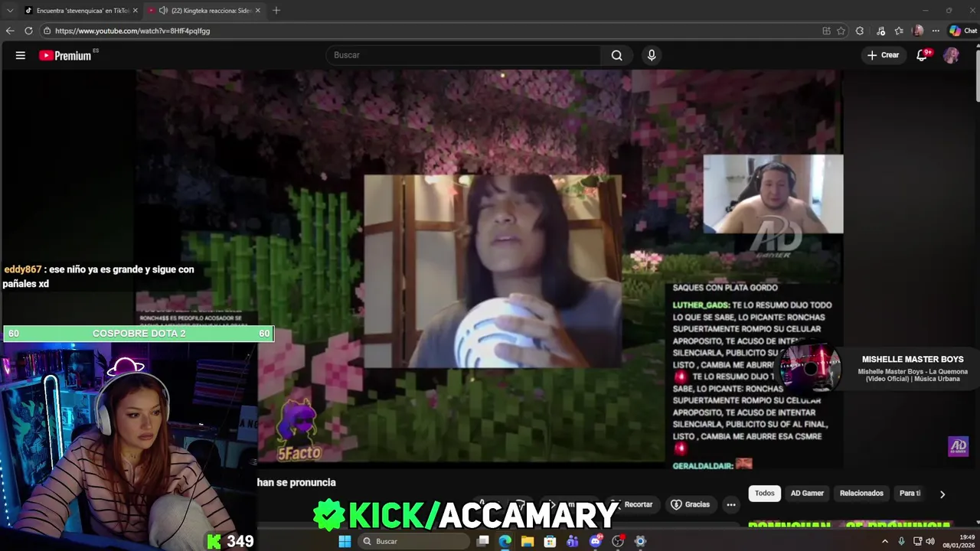
Task: Select the Para ti filter chip
Action: pyautogui.click(x=910, y=494)
